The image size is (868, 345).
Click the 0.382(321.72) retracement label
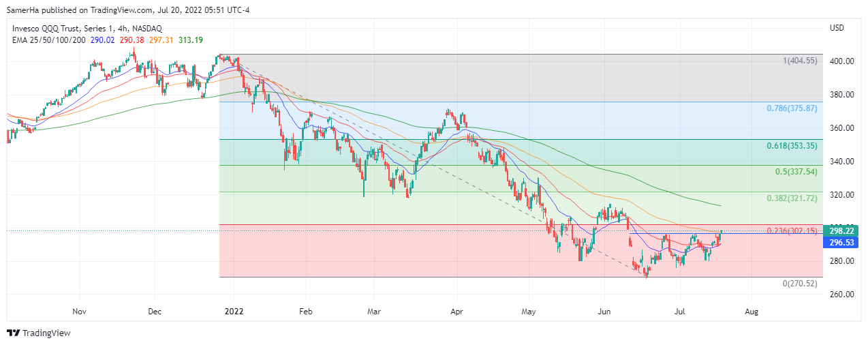(x=792, y=198)
